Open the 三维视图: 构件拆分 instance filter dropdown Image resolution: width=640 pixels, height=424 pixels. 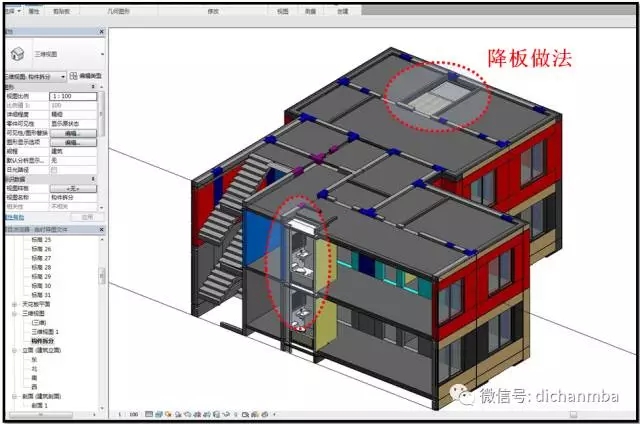coord(63,76)
